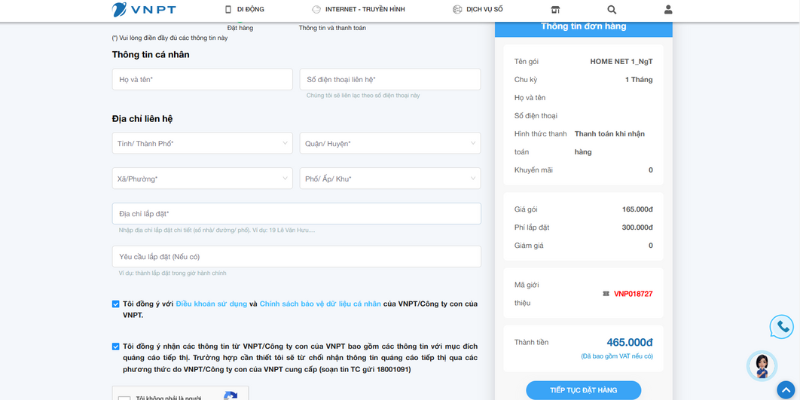Click the Số điện thoại liên hệ field
The width and height of the screenshot is (800, 400).
[x=390, y=80]
